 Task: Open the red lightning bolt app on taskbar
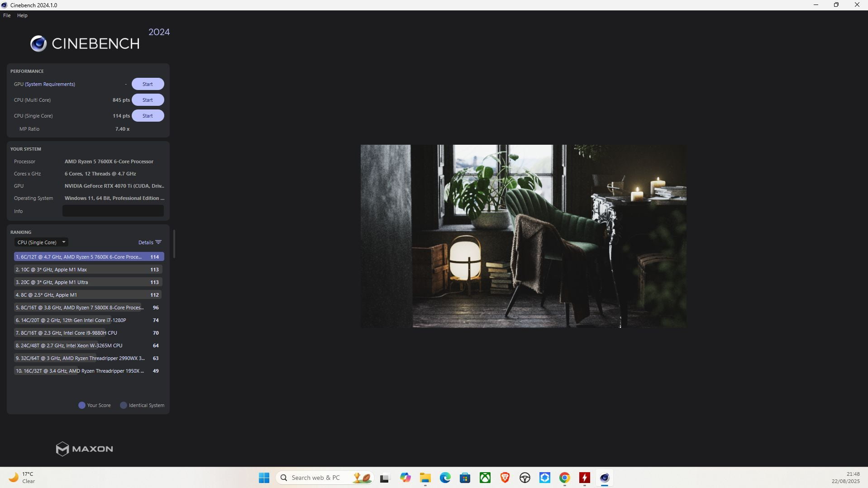pos(585,478)
